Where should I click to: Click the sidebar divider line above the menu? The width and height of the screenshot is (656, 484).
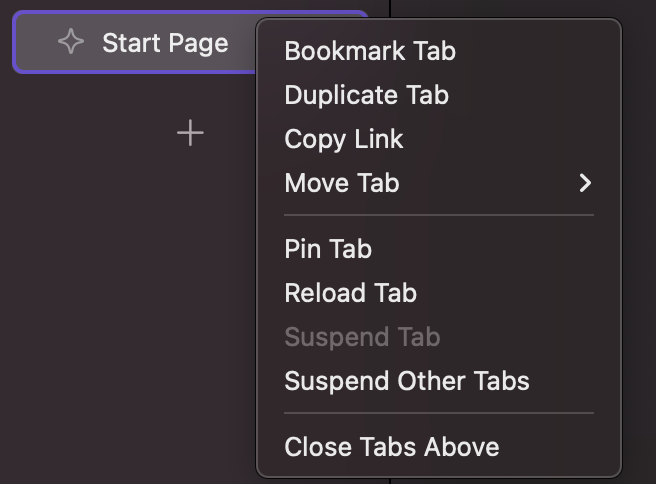coord(390,8)
